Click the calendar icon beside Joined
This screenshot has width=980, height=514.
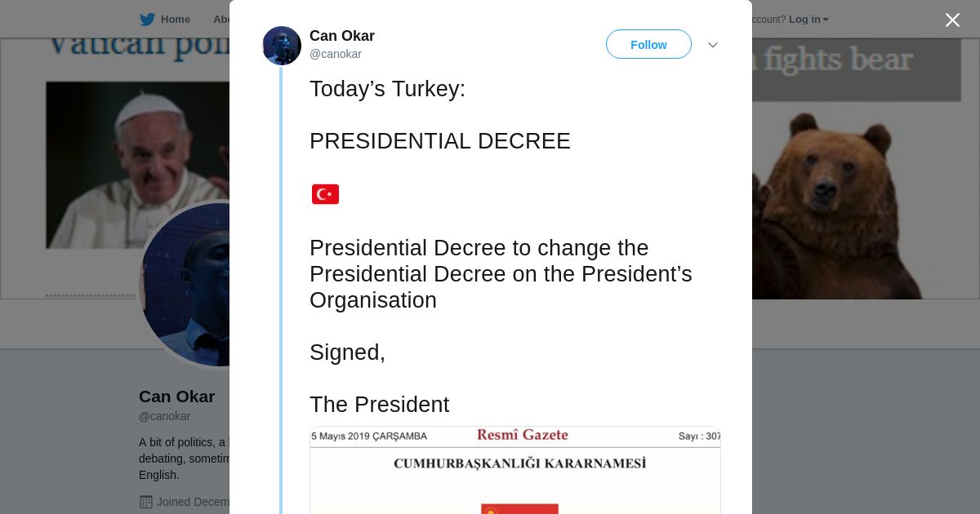tap(146, 502)
